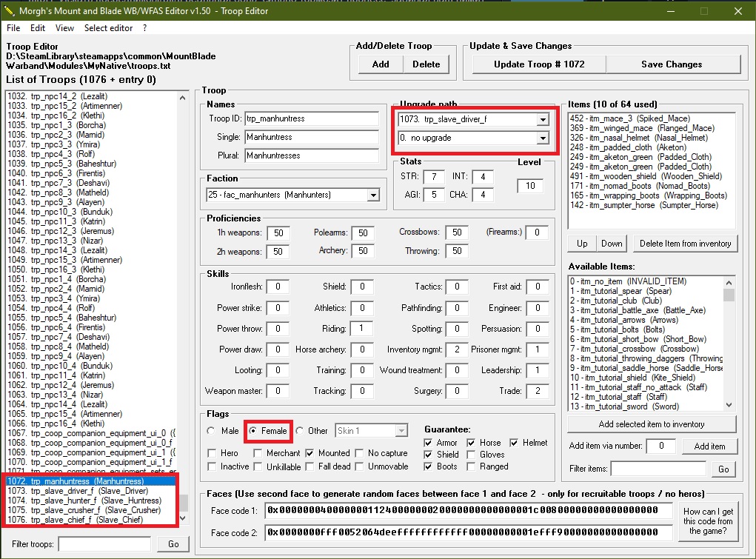Toggle the Merchant flag checkbox
756x559 pixels.
pos(258,453)
